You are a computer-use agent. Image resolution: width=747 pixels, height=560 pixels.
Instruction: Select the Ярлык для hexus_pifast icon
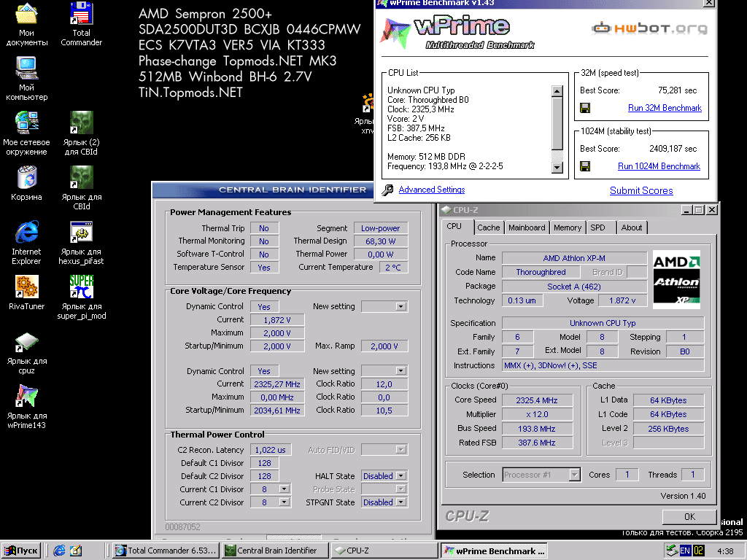click(81, 243)
